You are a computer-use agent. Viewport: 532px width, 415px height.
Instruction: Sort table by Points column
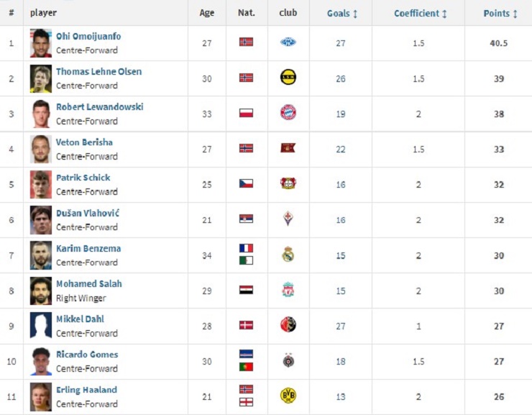point(500,13)
